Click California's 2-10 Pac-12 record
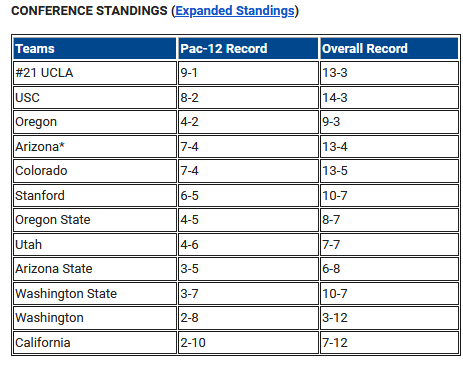Image resolution: width=463 pixels, height=368 pixels. (248, 343)
